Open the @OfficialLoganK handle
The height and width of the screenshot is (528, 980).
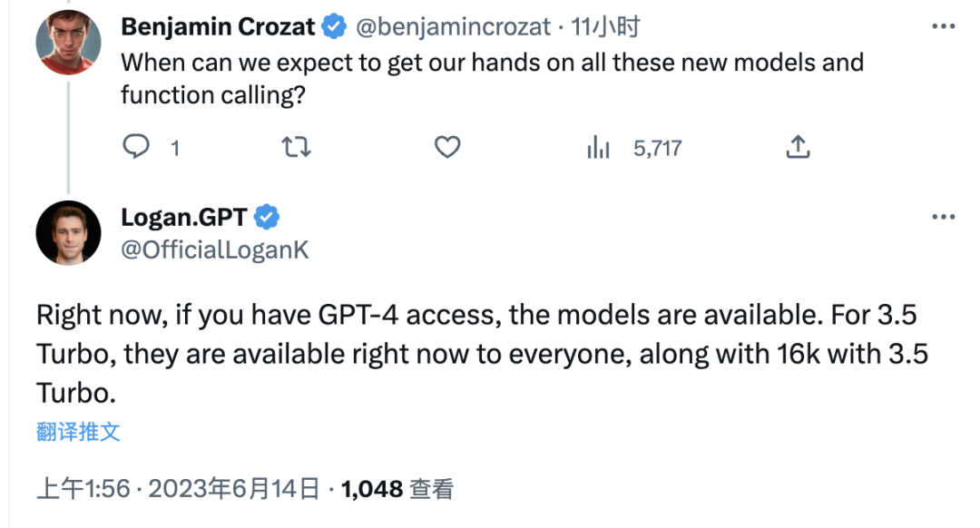pyautogui.click(x=215, y=250)
